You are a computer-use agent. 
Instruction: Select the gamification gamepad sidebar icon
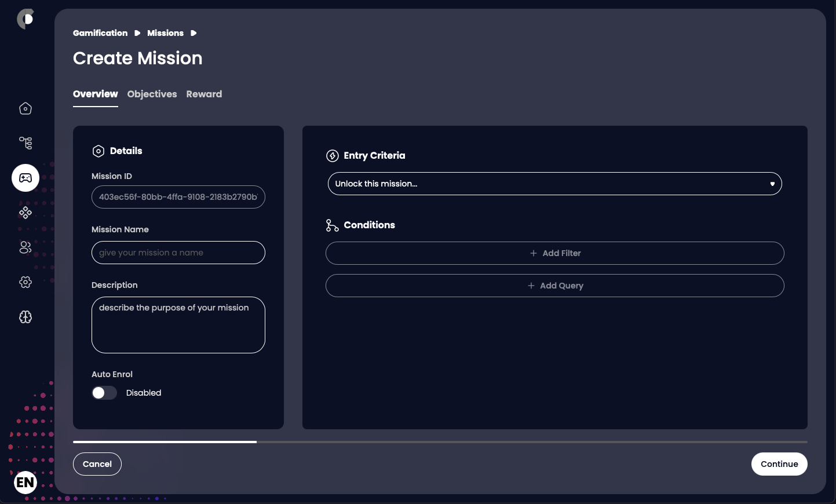[25, 178]
